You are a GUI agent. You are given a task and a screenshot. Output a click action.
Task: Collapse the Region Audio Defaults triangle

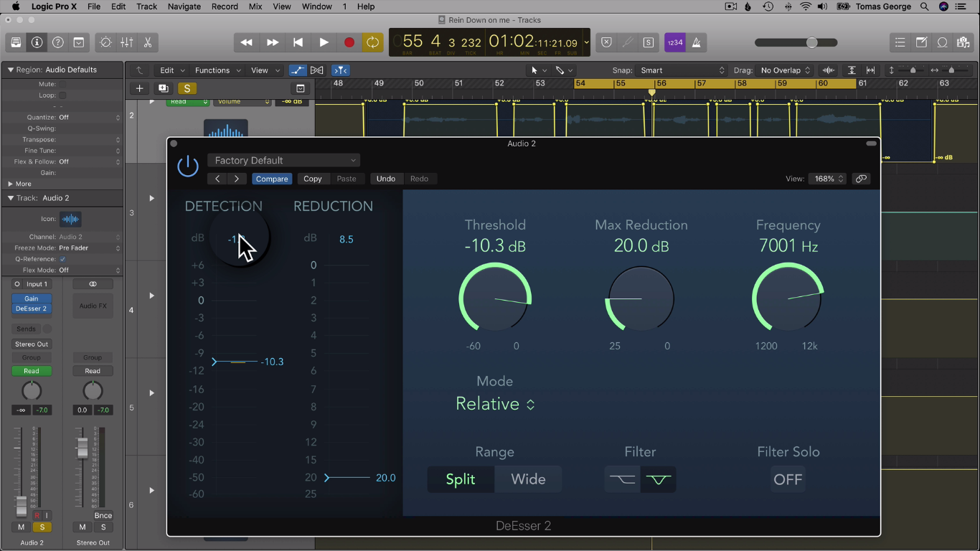click(x=10, y=70)
